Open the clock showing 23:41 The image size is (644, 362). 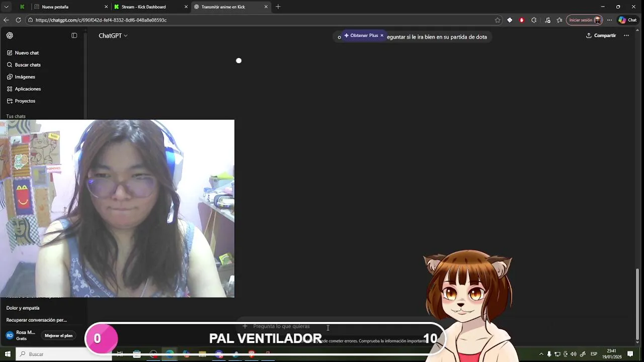click(612, 354)
